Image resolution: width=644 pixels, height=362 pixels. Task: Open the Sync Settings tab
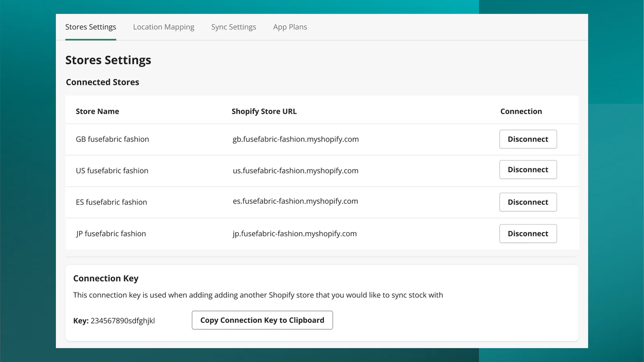coord(233,27)
